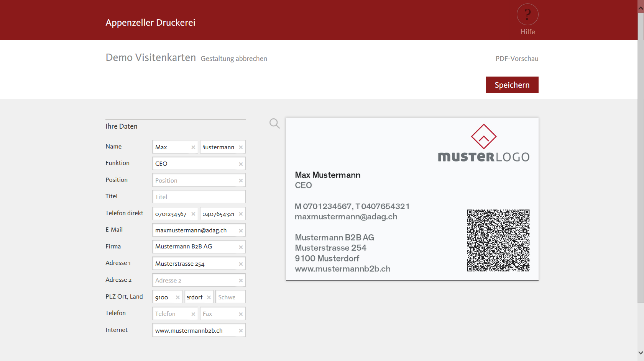Click the Fax input field
The image size is (644, 361).
219,314
